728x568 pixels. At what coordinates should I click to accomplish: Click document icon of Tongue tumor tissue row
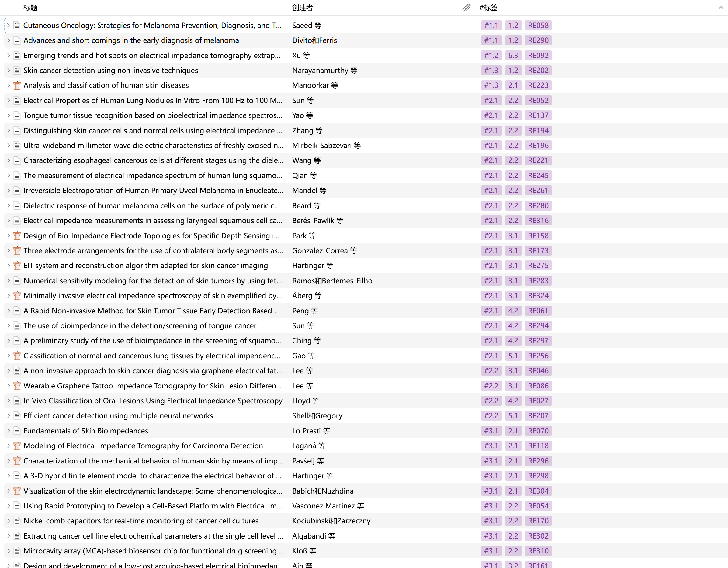click(17, 115)
